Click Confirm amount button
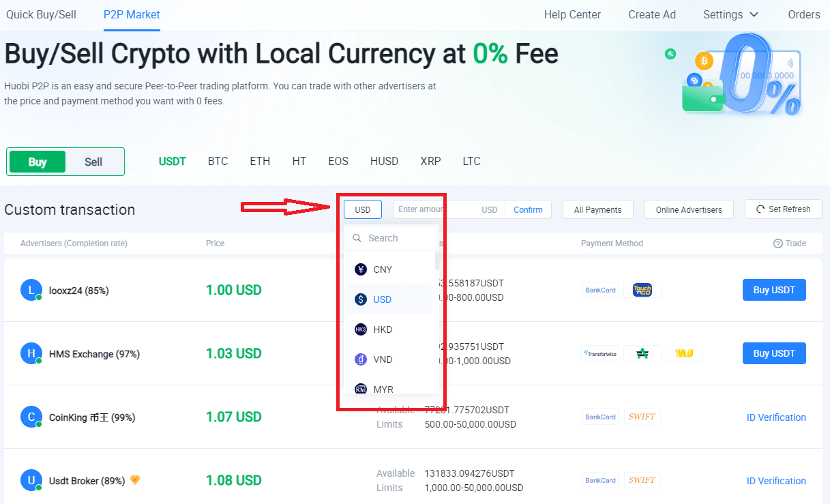Image resolution: width=830 pixels, height=504 pixels. click(x=528, y=209)
